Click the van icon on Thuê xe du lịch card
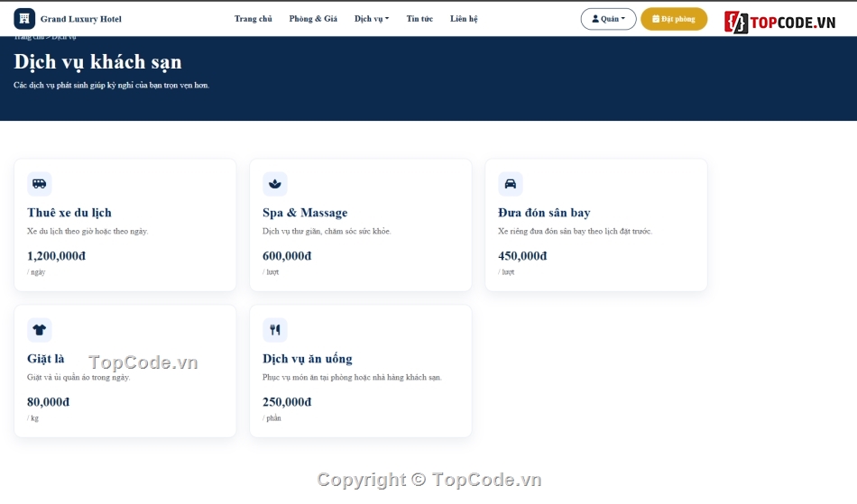Viewport: 857px width, 504px height. coord(40,184)
